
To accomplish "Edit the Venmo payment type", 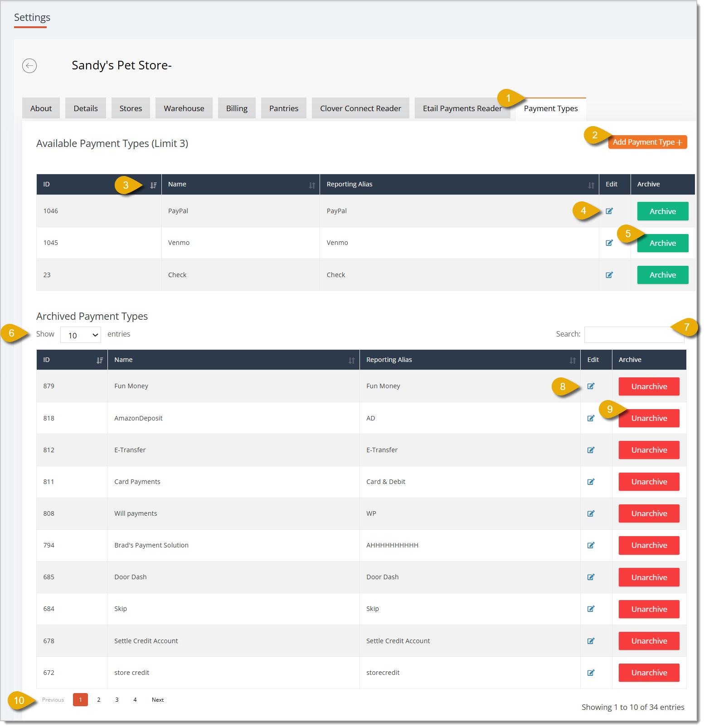I will pos(609,243).
